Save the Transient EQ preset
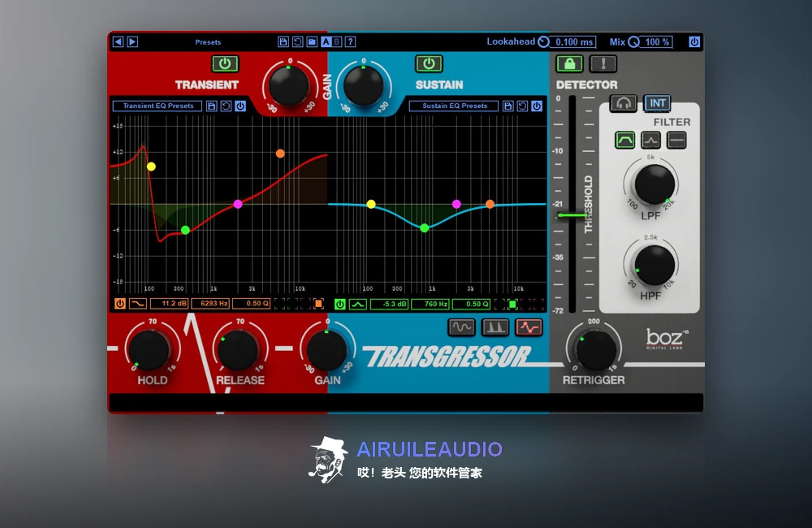The width and height of the screenshot is (812, 528). [x=211, y=106]
